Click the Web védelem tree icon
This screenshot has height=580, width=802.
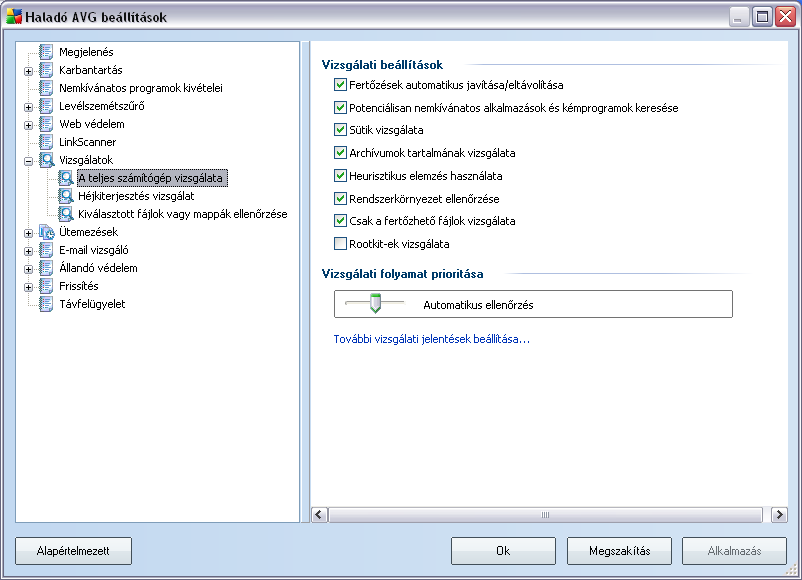(46, 124)
